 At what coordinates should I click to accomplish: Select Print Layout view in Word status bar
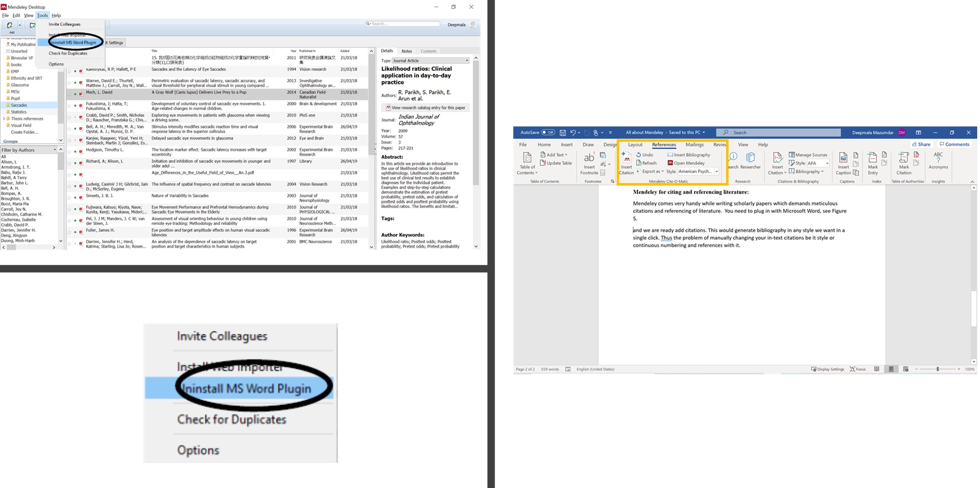coord(891,369)
